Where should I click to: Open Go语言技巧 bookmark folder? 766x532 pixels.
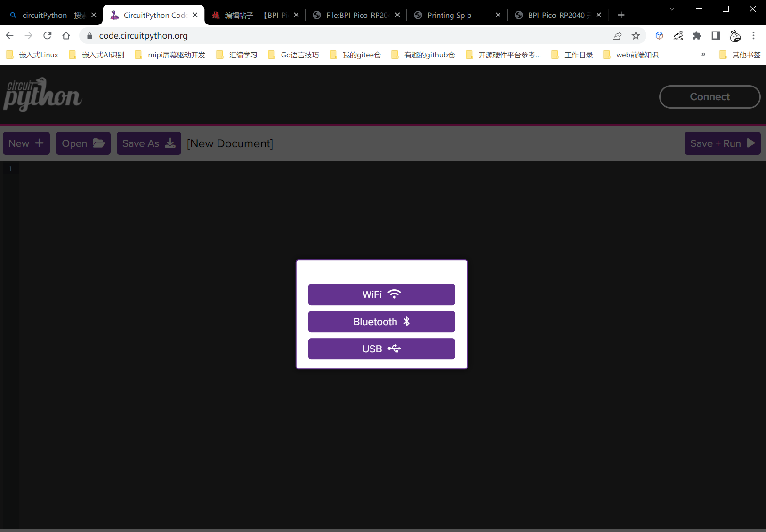click(x=293, y=55)
